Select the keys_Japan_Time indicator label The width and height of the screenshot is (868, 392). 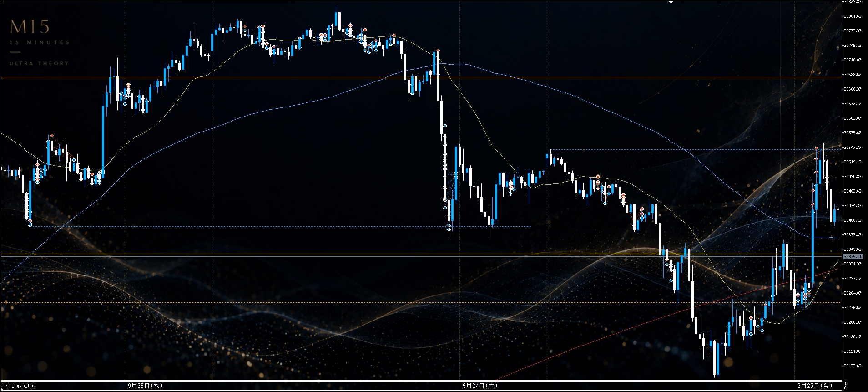pyautogui.click(x=20, y=386)
